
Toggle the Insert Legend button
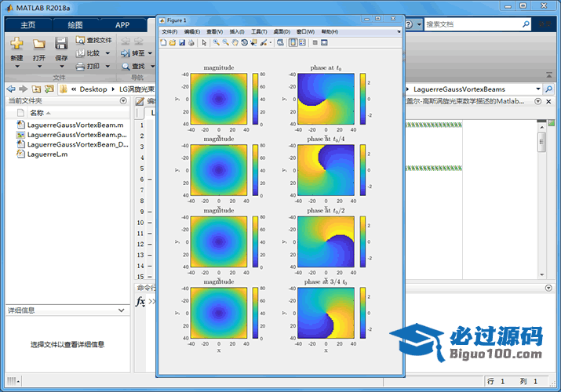[x=302, y=42]
